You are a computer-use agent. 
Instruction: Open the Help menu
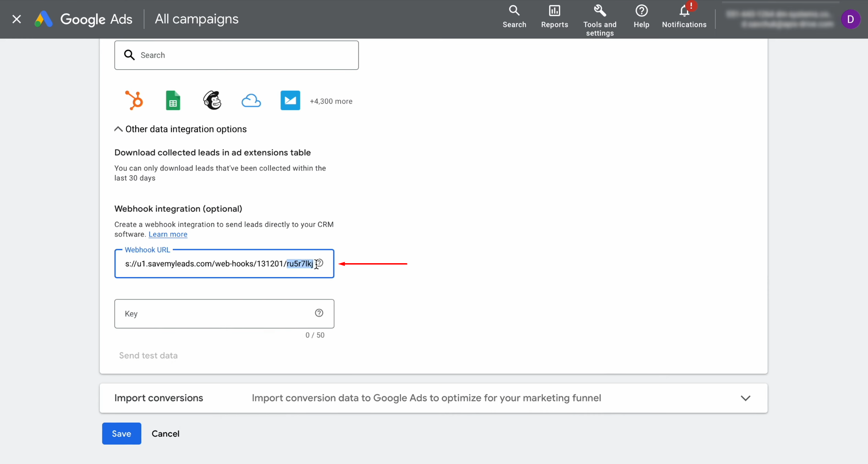pos(641,17)
